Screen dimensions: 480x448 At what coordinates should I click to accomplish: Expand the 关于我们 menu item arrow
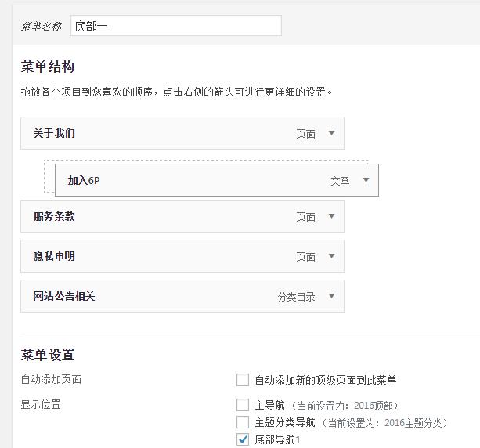coord(331,133)
